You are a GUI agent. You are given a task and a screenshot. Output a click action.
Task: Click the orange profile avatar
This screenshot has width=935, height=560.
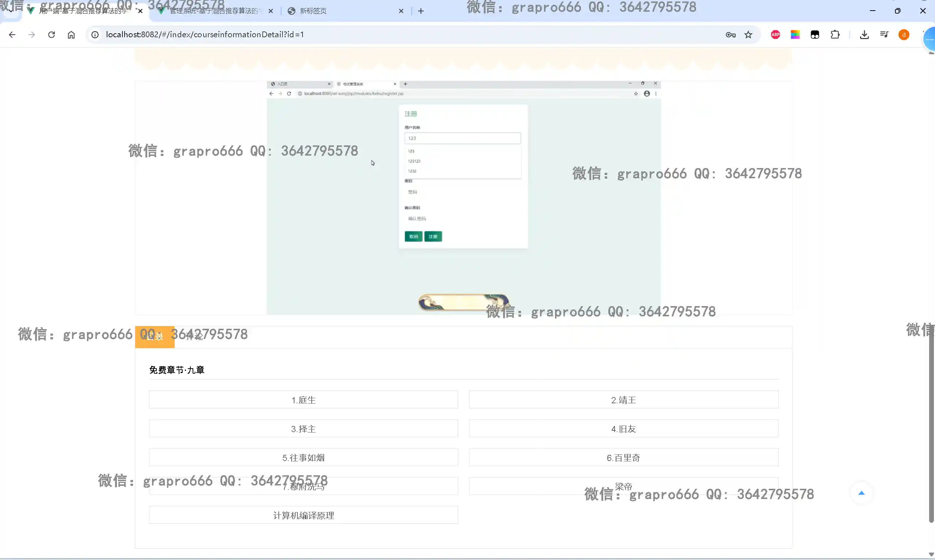(904, 35)
